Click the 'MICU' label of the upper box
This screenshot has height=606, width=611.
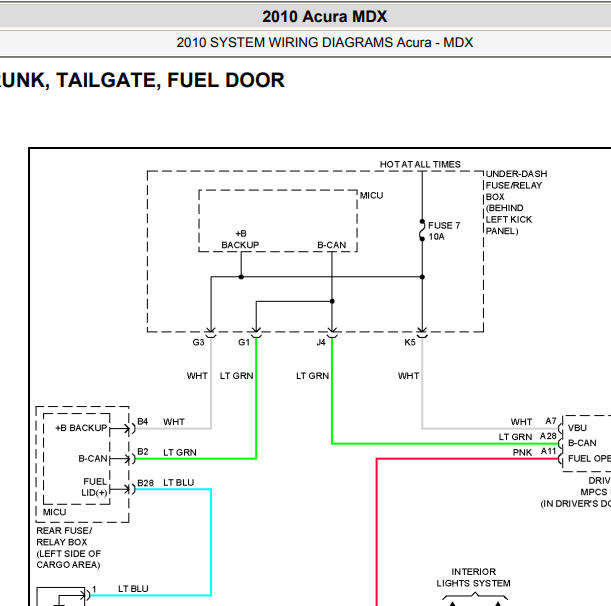371,195
